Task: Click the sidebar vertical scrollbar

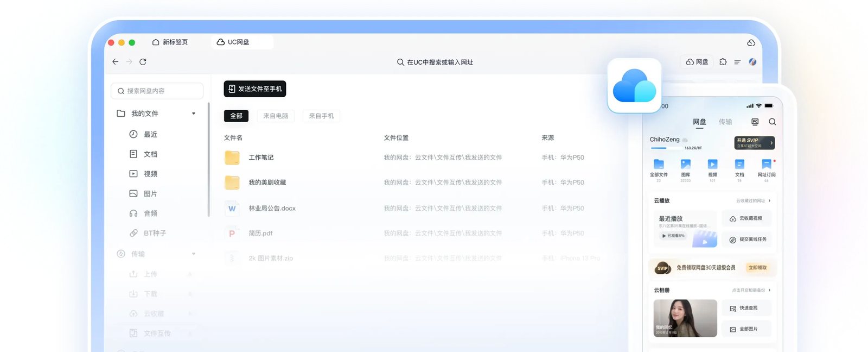Action: (209, 160)
